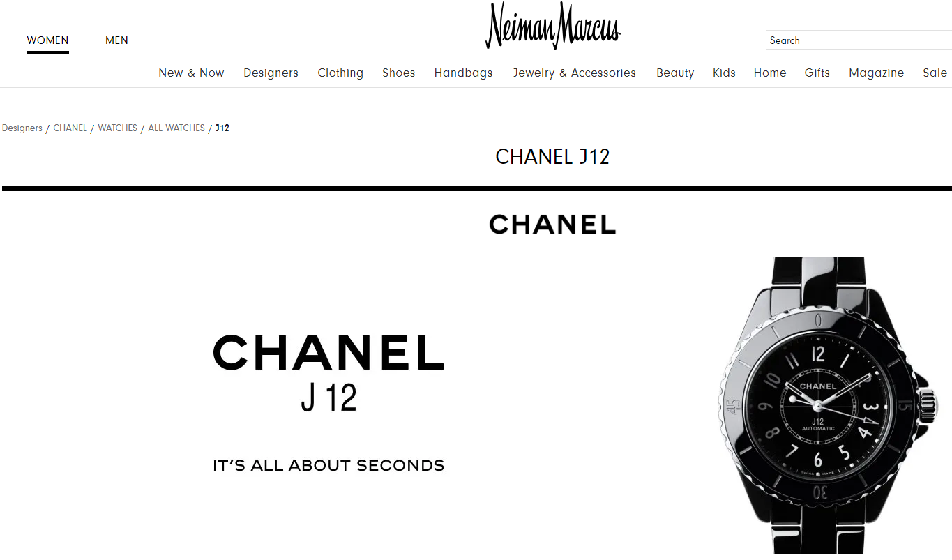The width and height of the screenshot is (952, 560).
Task: Open the Kids menu
Action: [x=724, y=73]
